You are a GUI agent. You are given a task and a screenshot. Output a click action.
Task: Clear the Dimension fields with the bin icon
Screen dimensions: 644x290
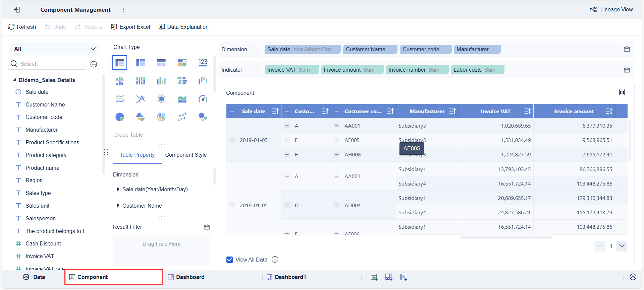(x=627, y=49)
